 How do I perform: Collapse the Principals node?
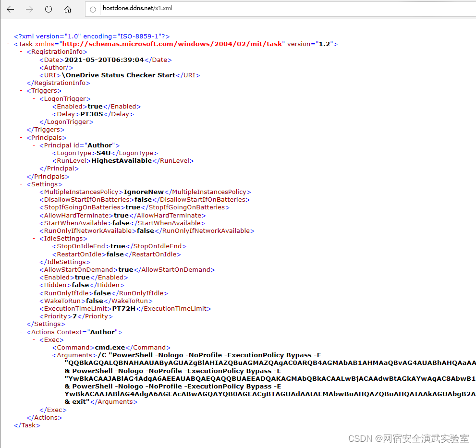pyautogui.click(x=21, y=137)
